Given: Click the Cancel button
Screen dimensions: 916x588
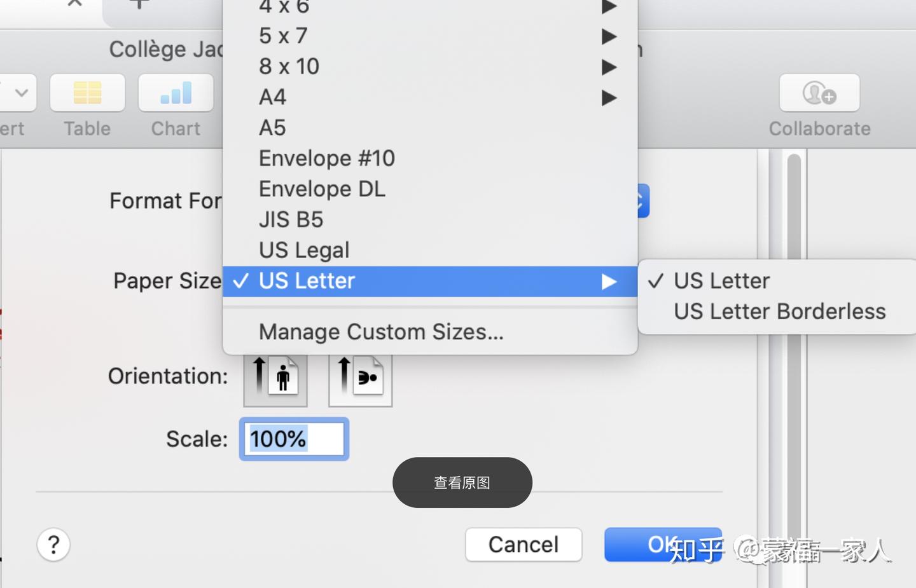Looking at the screenshot, I should point(524,545).
